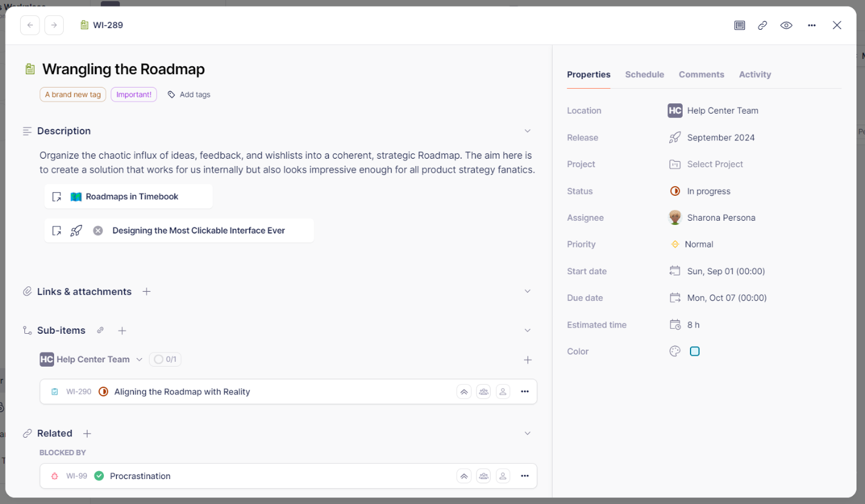865x504 pixels.
Task: Click Add tags
Action: point(188,94)
